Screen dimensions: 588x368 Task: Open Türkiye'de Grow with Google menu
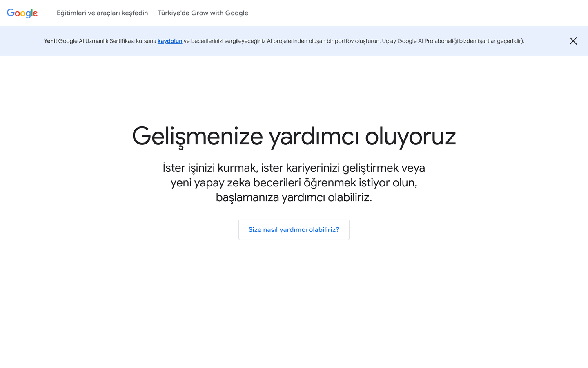click(203, 13)
